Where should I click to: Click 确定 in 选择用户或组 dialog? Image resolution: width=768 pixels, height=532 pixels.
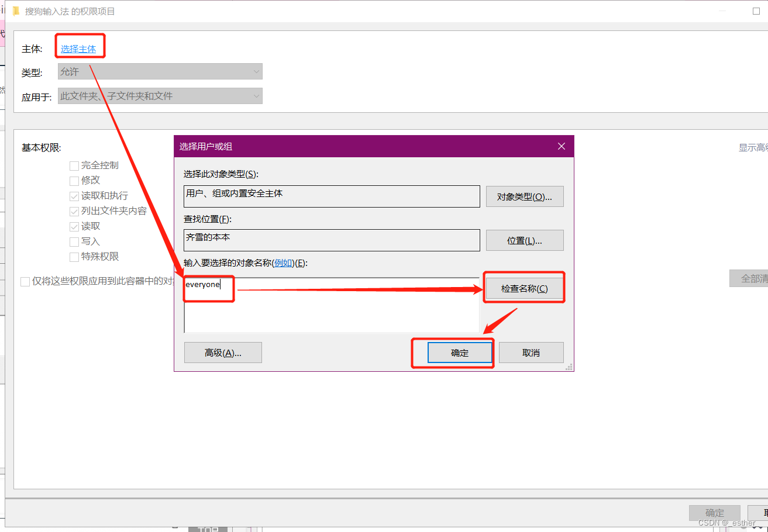tap(460, 353)
